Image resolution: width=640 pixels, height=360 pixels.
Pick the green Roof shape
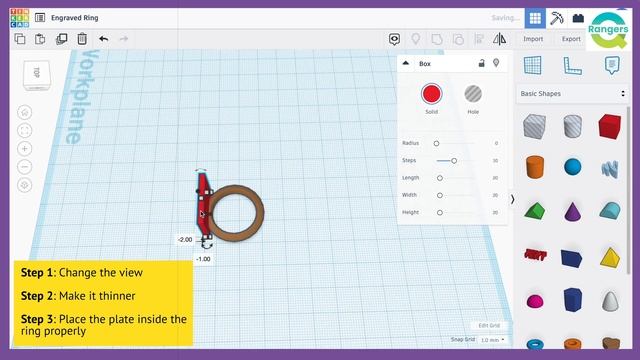click(535, 211)
